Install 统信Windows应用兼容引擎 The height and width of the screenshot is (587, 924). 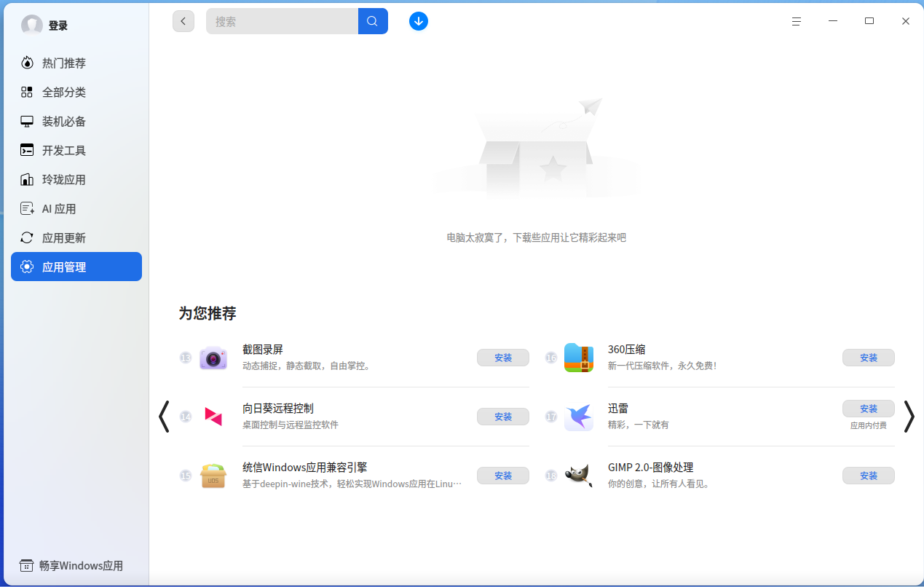[503, 476]
